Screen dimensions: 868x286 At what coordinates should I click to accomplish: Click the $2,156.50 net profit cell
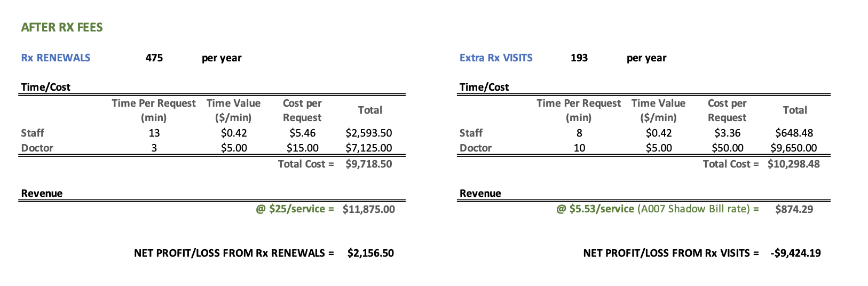pyautogui.click(x=370, y=253)
